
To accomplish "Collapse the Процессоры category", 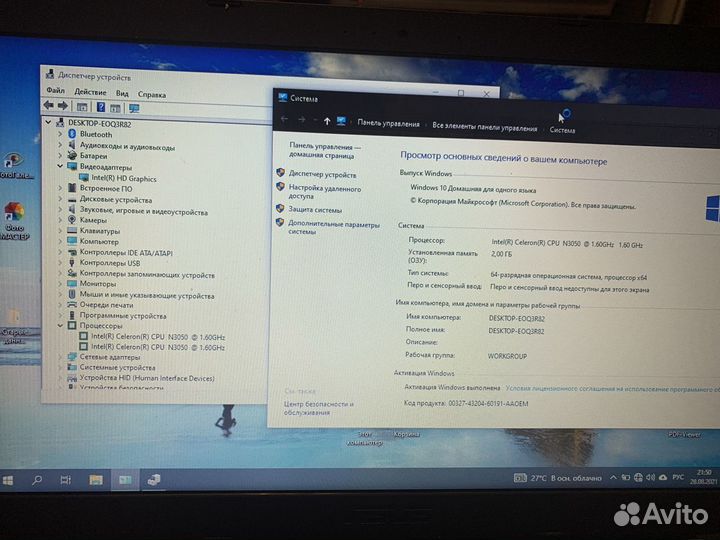I will 60,325.
